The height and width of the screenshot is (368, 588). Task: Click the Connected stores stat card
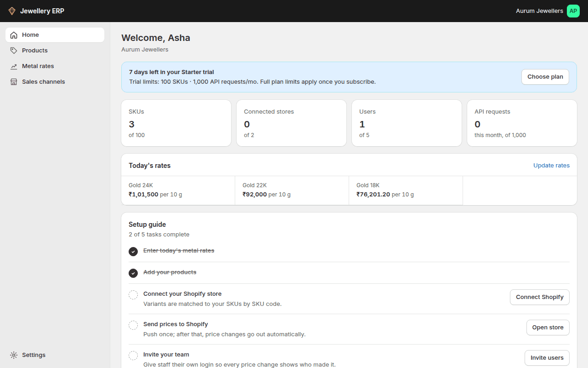click(292, 123)
